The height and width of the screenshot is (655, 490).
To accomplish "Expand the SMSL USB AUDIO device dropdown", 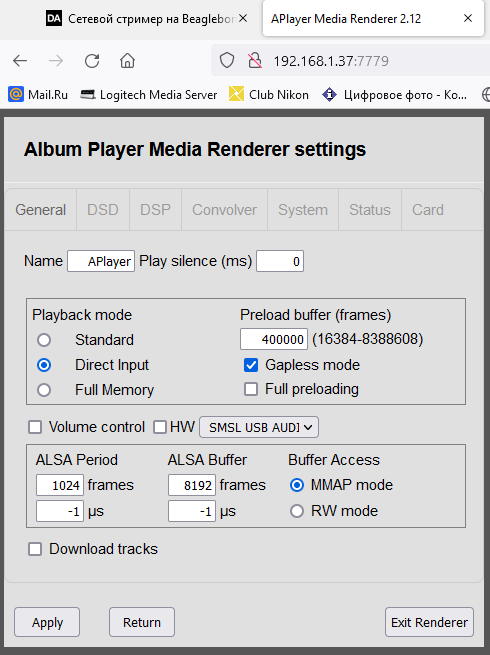I will point(259,427).
